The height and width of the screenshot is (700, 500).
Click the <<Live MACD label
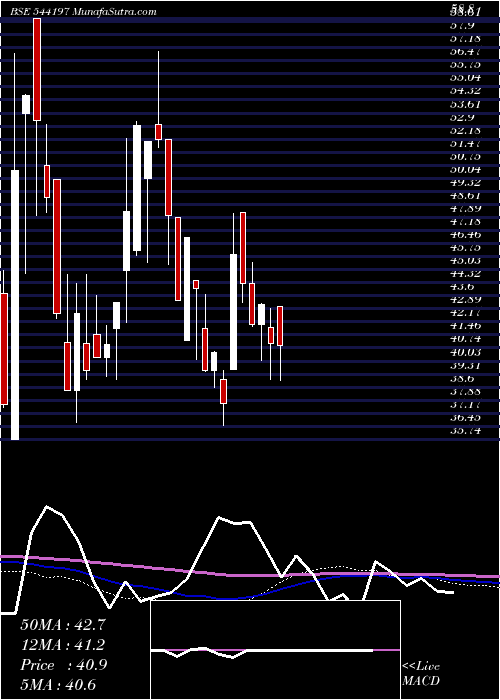[421, 674]
